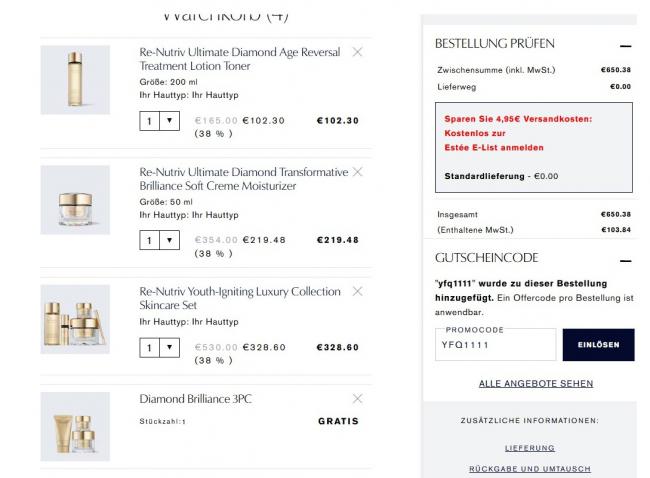Remove the Soft Creme Moisturizer from cart
The image size is (650, 478).
click(358, 172)
